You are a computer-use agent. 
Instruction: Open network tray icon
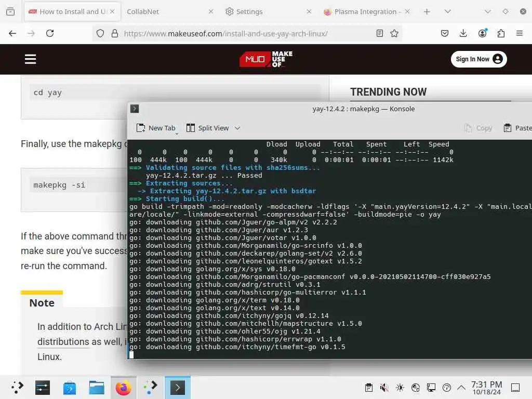415,388
